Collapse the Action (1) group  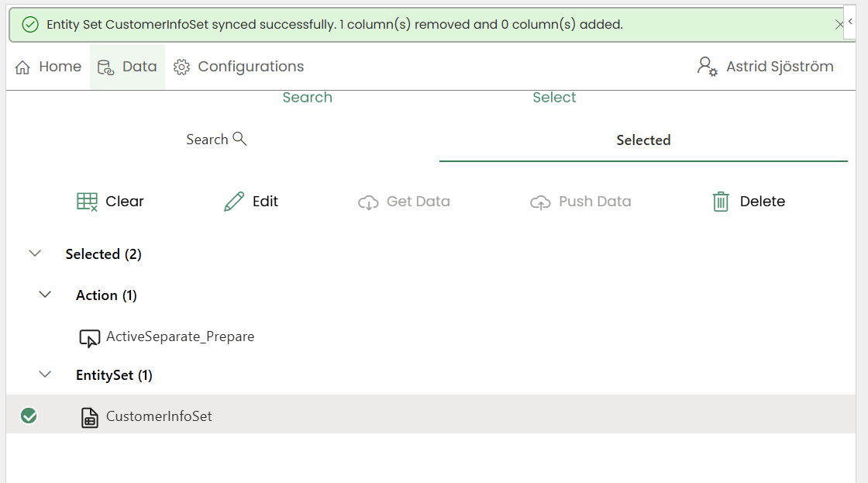(x=45, y=295)
